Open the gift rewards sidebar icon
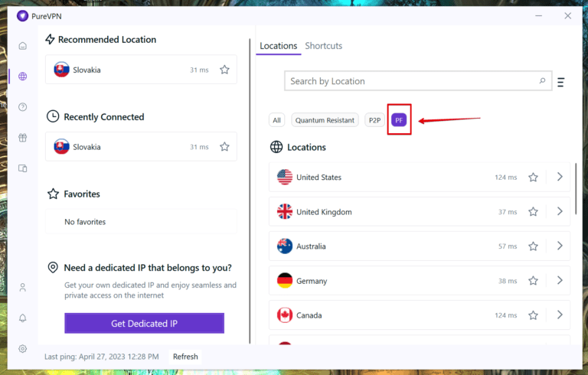 22,138
